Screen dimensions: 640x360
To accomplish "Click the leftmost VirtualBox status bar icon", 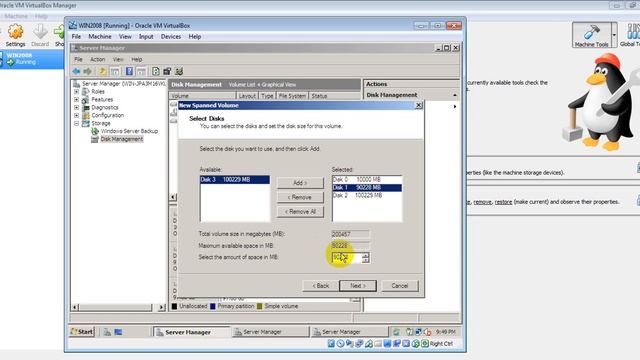I will pos(331,344).
